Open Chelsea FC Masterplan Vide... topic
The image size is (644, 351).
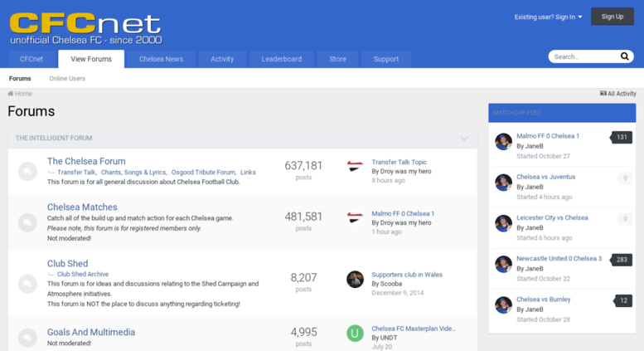414,329
